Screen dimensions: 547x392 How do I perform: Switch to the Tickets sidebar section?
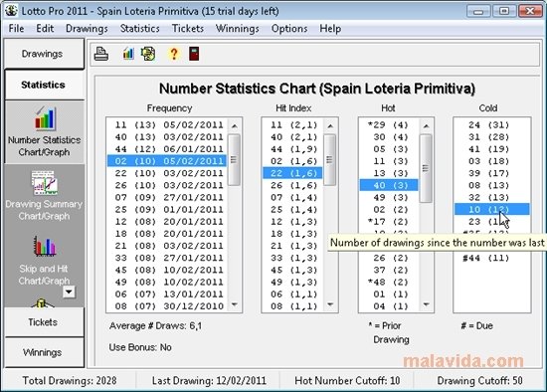point(44,321)
